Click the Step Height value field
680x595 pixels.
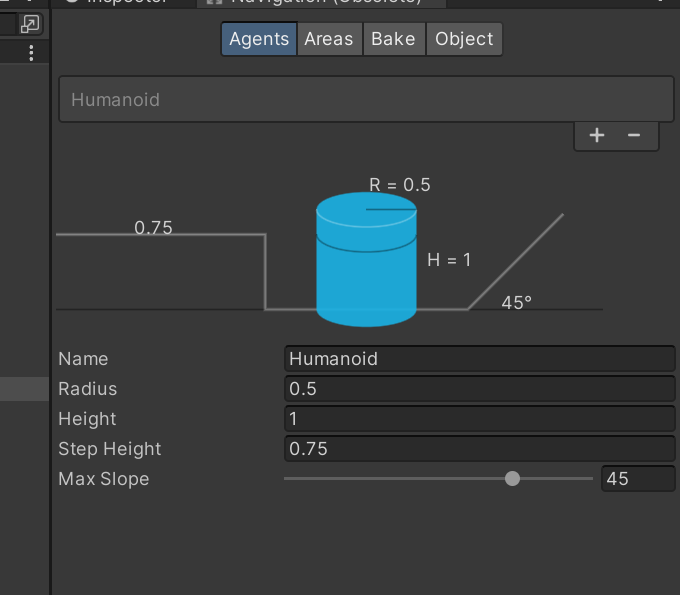[480, 449]
